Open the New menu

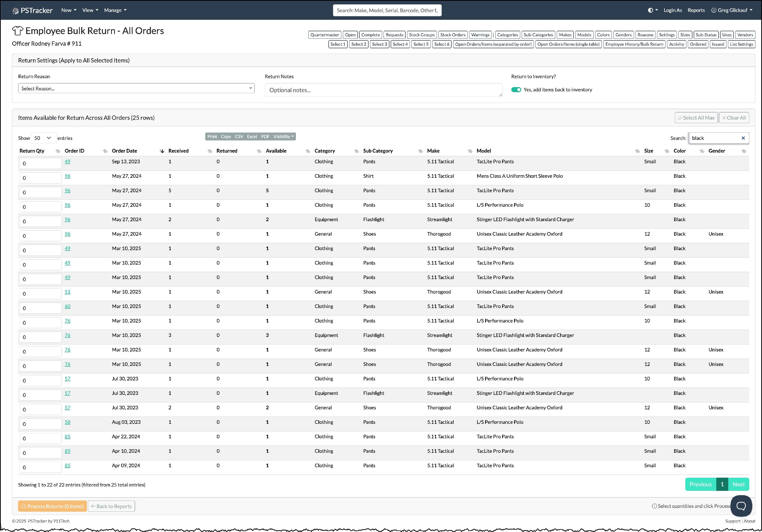pyautogui.click(x=69, y=10)
